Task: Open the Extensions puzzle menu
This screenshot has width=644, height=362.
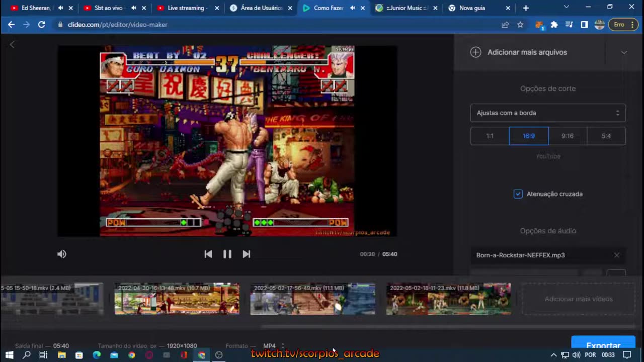Action: (x=554, y=25)
